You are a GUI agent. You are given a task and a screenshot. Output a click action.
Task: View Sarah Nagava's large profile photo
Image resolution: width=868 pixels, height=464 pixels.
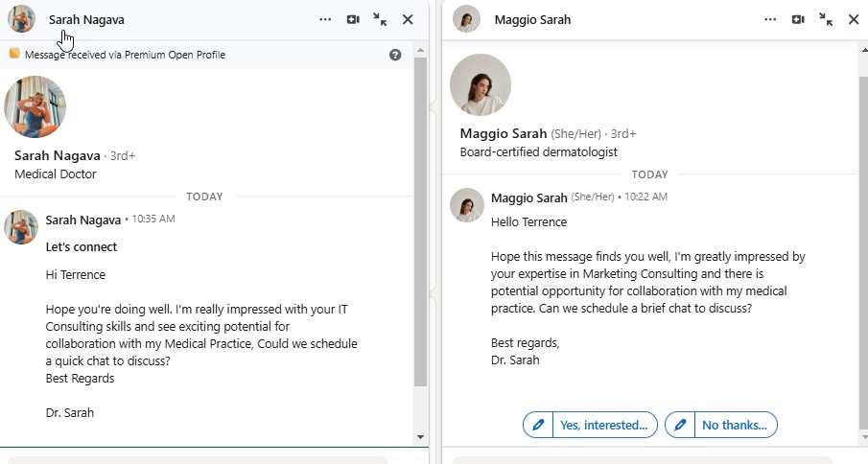[35, 106]
